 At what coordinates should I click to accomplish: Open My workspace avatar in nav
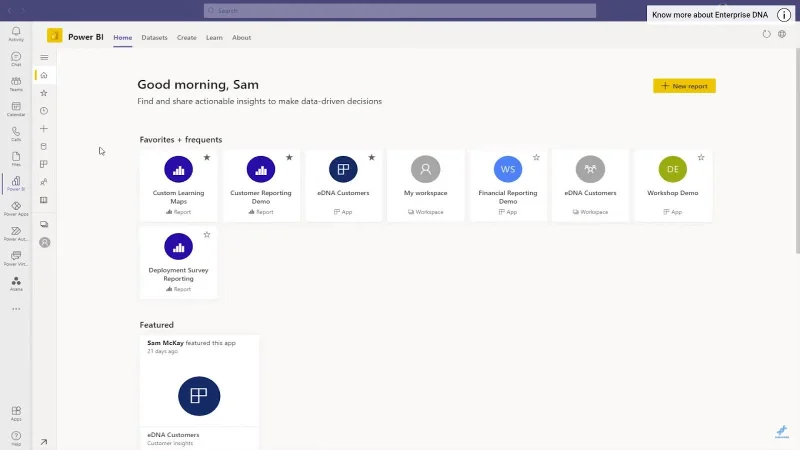(x=44, y=242)
